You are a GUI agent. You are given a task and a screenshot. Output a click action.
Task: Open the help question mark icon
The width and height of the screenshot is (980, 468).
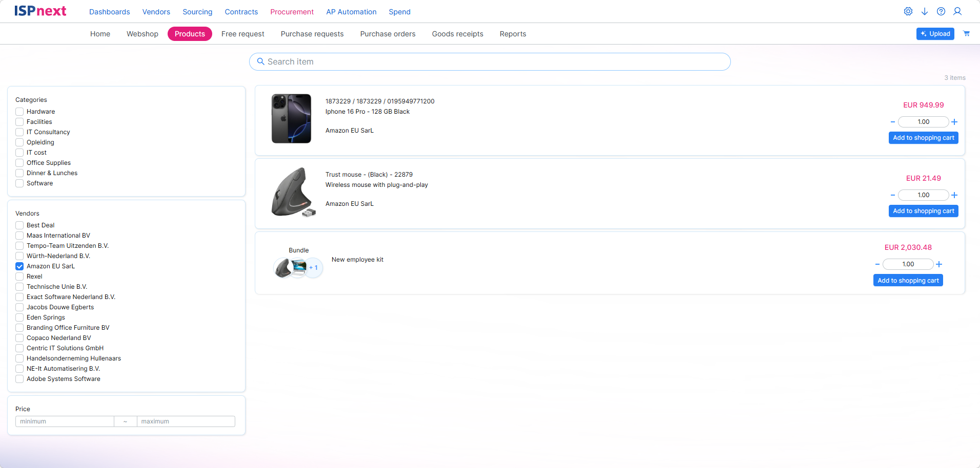tap(941, 11)
